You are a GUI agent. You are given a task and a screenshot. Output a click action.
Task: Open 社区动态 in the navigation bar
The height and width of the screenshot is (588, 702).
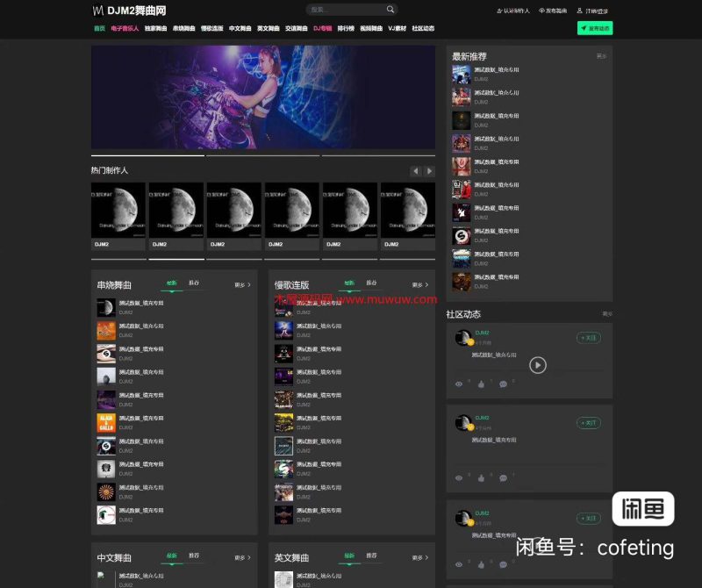(x=423, y=28)
